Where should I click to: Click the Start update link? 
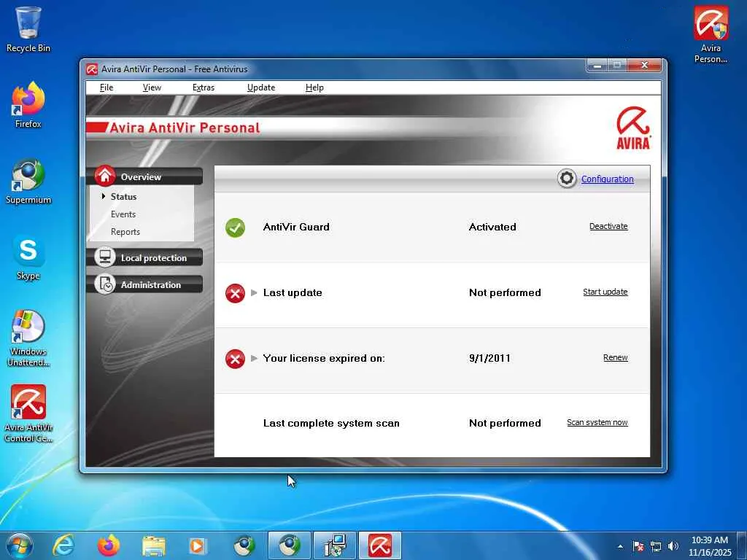point(605,292)
